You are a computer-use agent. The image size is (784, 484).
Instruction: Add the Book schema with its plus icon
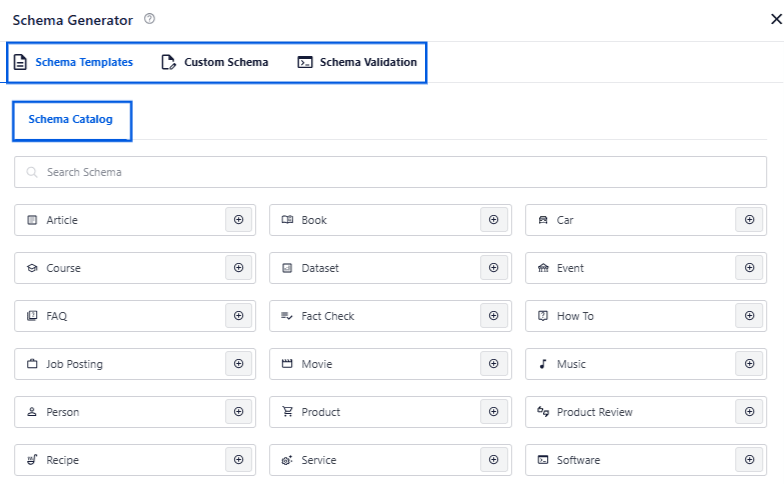pyautogui.click(x=494, y=220)
